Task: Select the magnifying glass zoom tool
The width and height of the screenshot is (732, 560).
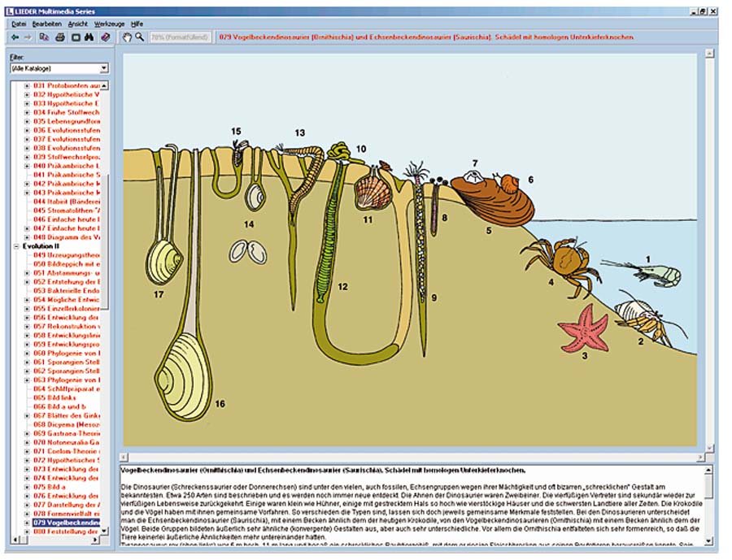Action: (140, 37)
